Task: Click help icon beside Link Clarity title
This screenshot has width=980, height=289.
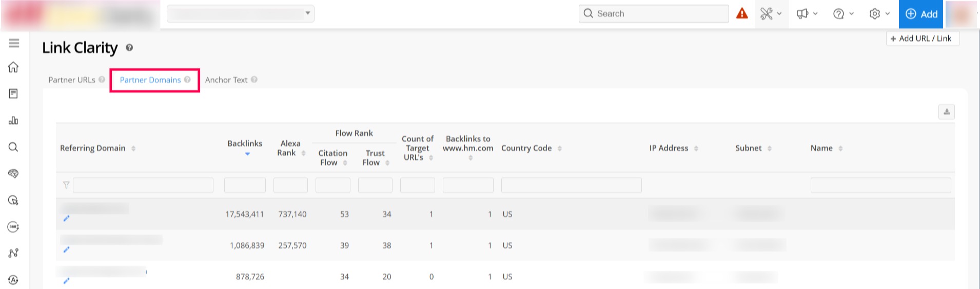Action: pyautogui.click(x=129, y=48)
